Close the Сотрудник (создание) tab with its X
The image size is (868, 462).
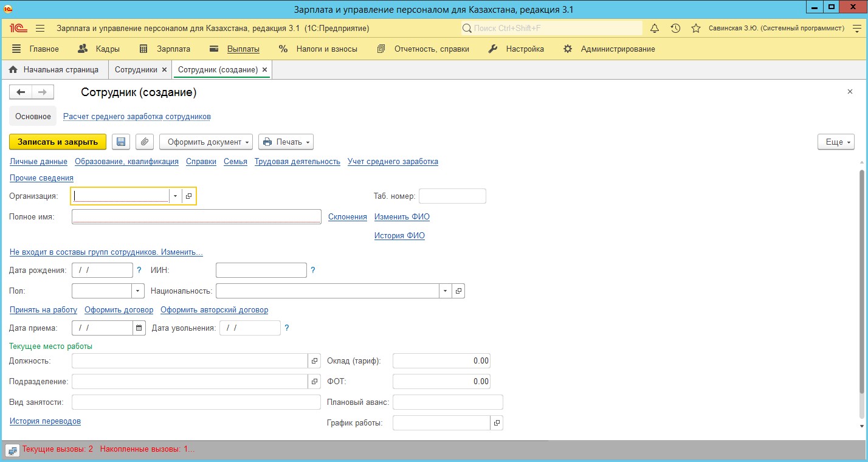pyautogui.click(x=264, y=70)
